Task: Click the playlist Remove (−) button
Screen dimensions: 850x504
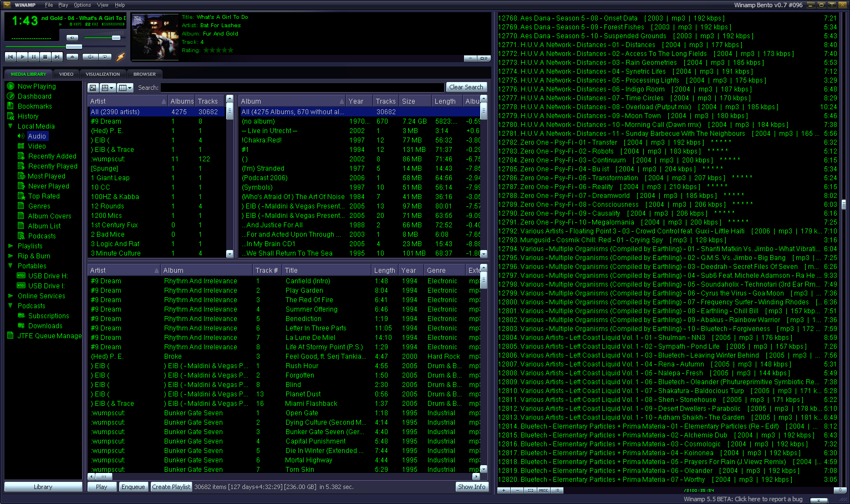Action: (x=517, y=490)
